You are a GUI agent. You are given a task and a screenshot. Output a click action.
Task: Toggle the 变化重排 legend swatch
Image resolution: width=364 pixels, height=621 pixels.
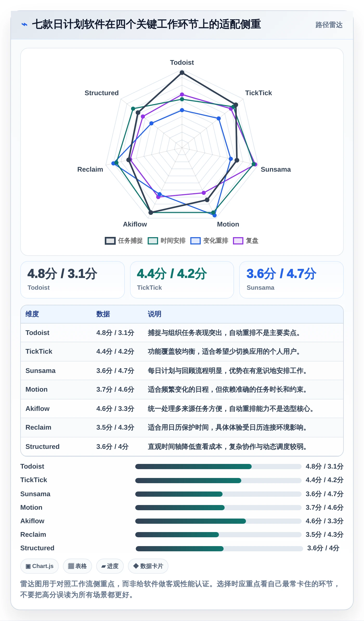click(195, 241)
